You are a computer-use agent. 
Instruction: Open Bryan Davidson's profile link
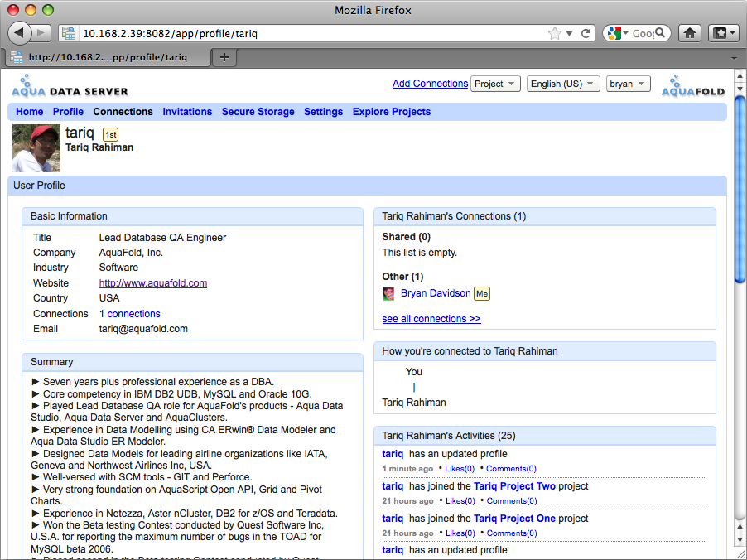click(436, 293)
